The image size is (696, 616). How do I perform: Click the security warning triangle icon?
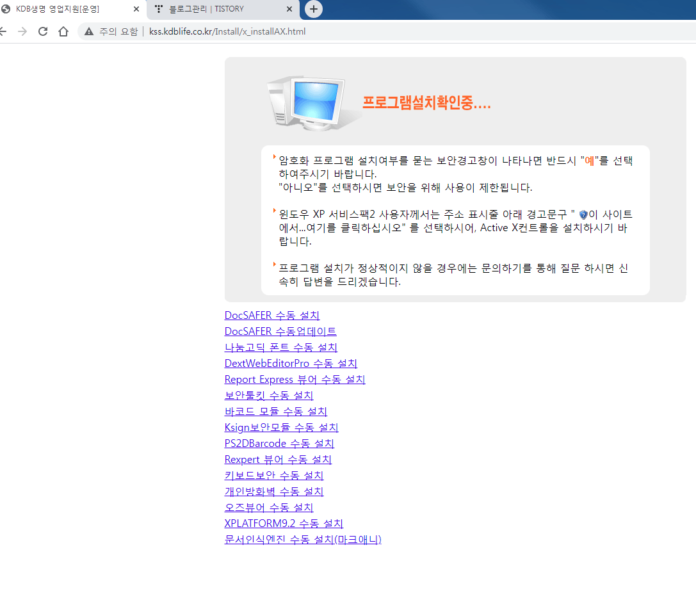[x=89, y=31]
